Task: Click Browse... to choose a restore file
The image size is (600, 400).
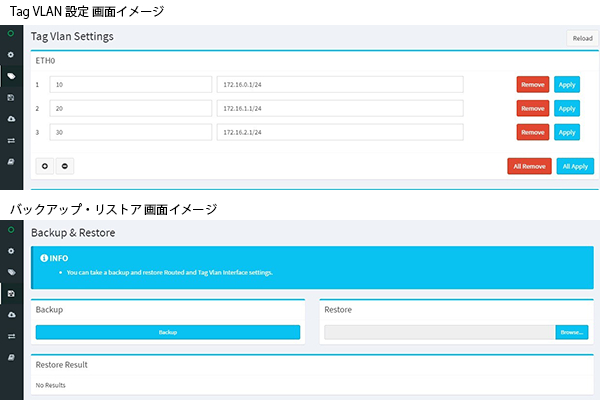Action: pos(572,332)
